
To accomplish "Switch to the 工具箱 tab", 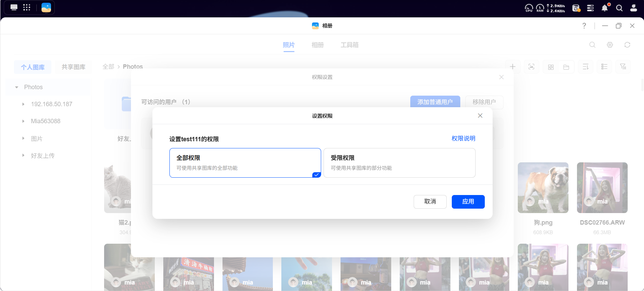I will pyautogui.click(x=349, y=45).
